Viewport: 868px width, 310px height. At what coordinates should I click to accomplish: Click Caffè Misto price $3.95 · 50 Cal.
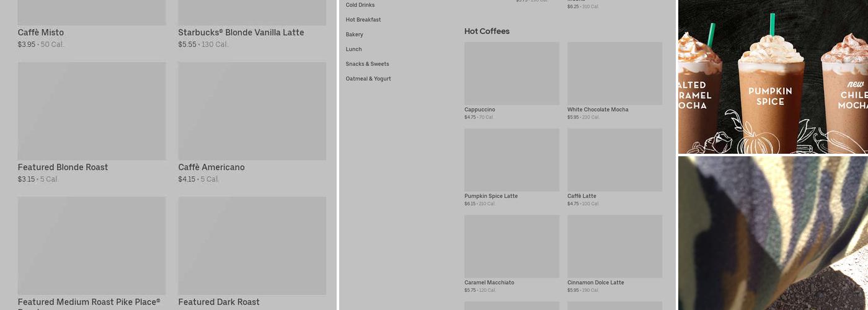41,45
